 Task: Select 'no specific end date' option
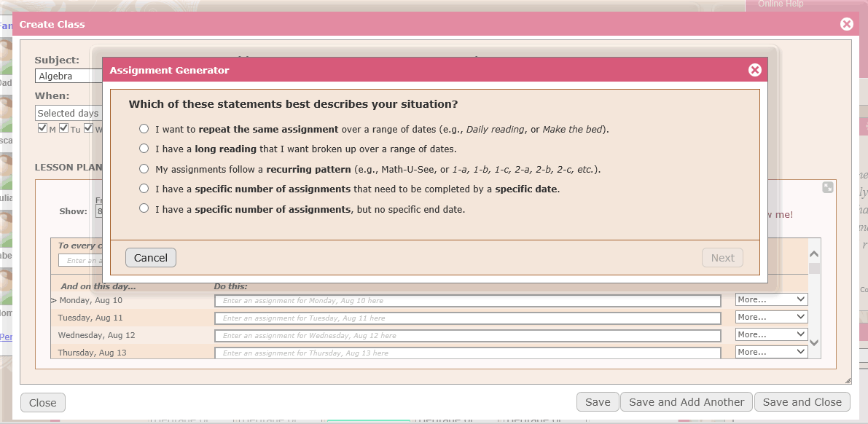(144, 208)
